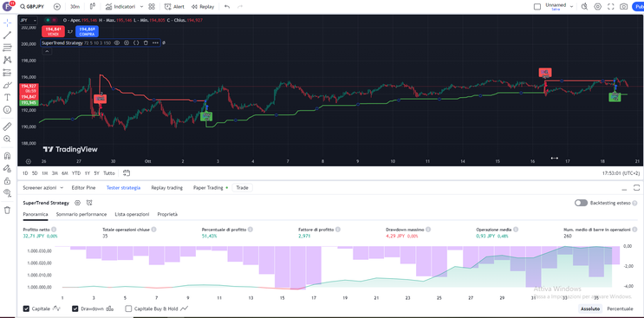Toggle stay in drawing mode
Image resolution: width=644 pixels, height=318 pixels.
7,168
